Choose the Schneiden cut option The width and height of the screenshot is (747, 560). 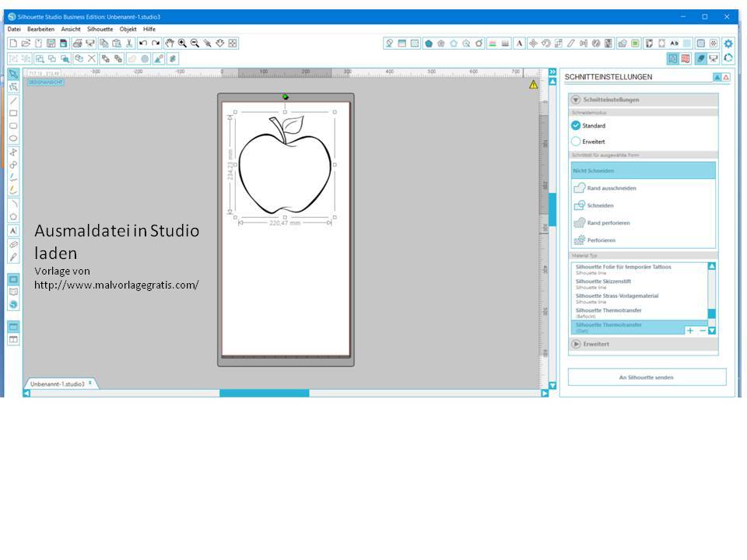644,205
